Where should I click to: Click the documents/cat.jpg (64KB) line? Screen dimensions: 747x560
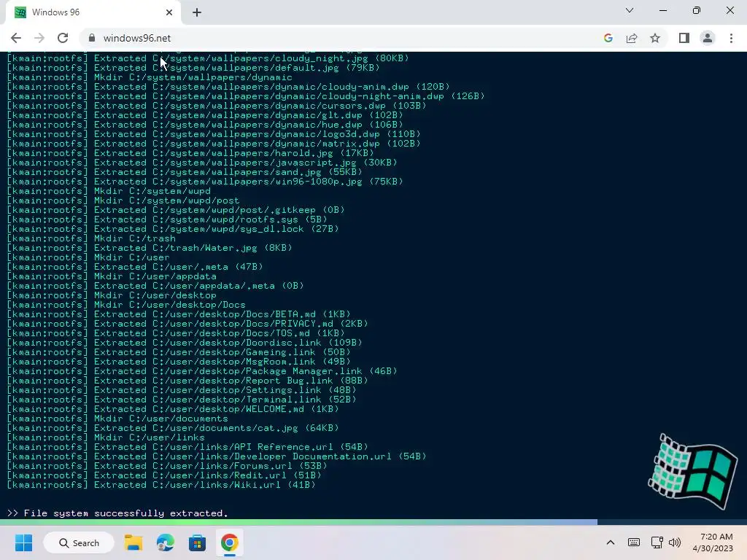tap(173, 428)
